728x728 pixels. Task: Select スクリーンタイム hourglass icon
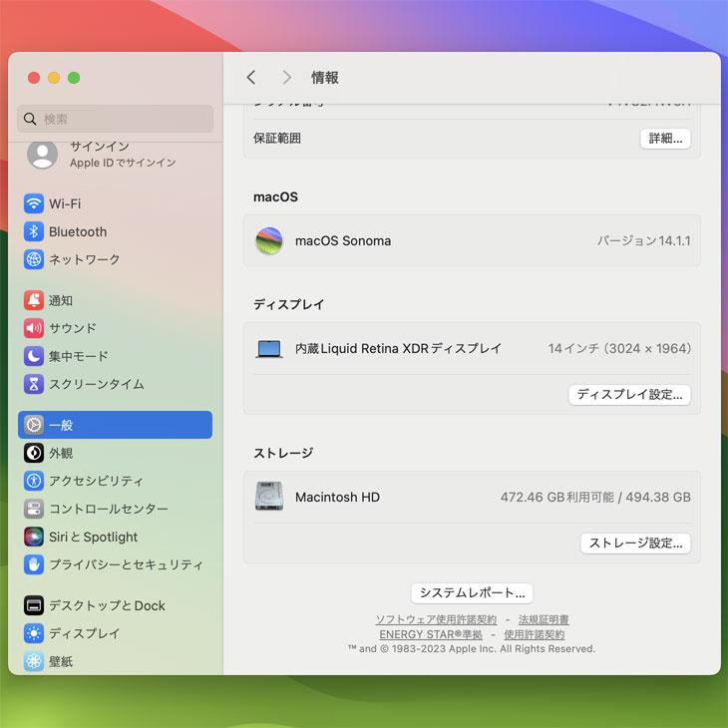(x=34, y=384)
